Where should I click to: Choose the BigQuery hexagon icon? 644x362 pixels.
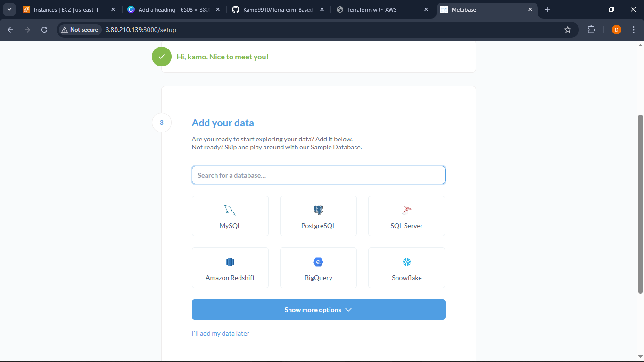click(x=318, y=262)
